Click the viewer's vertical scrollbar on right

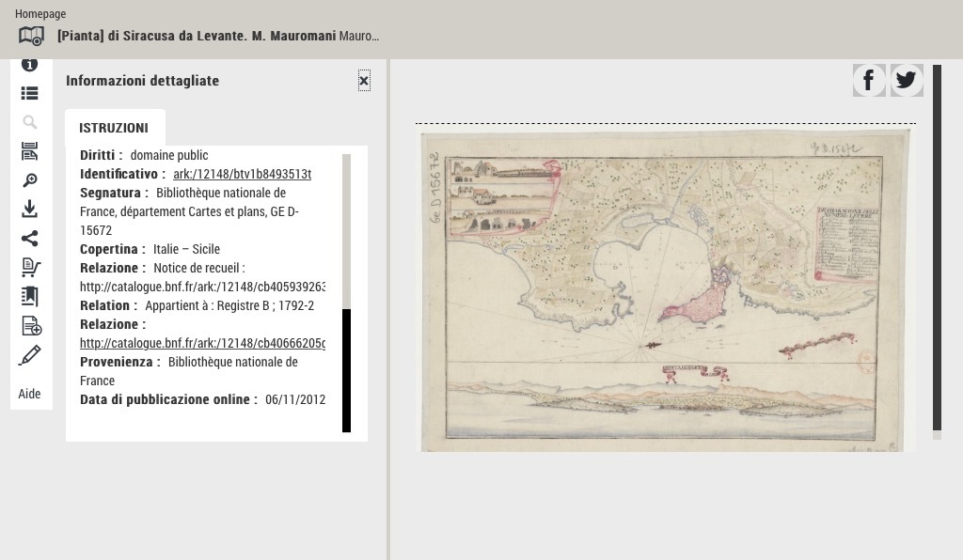937,248
